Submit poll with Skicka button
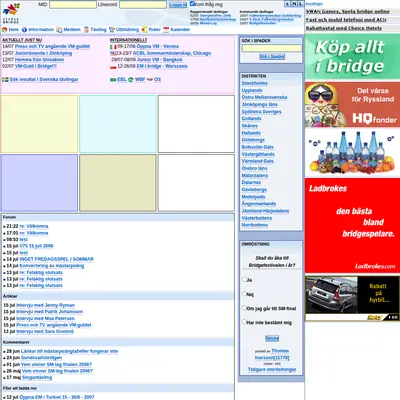Viewport: 400px width, 400px height. (x=272, y=338)
